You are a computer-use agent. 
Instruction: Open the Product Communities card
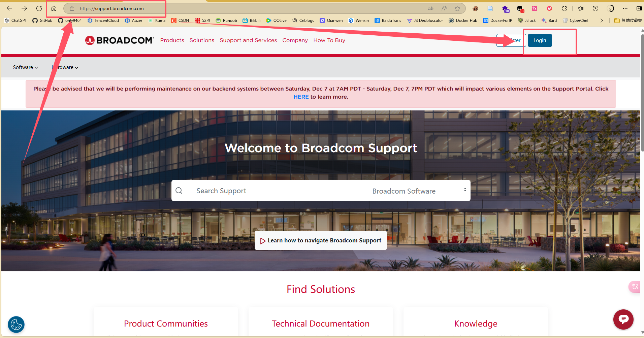pos(166,324)
